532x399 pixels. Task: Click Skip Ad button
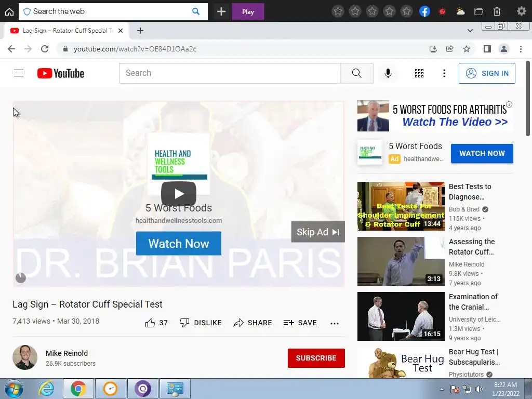pos(318,232)
